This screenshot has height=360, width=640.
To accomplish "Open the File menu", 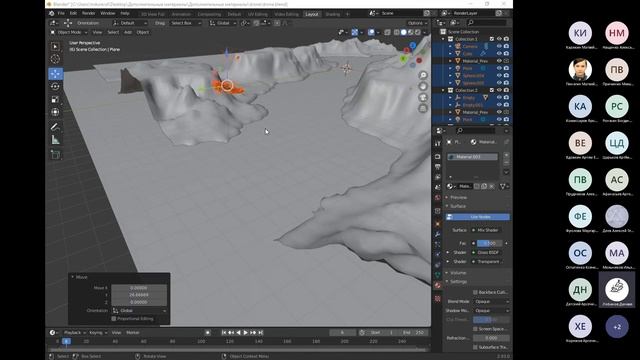I will pos(61,13).
